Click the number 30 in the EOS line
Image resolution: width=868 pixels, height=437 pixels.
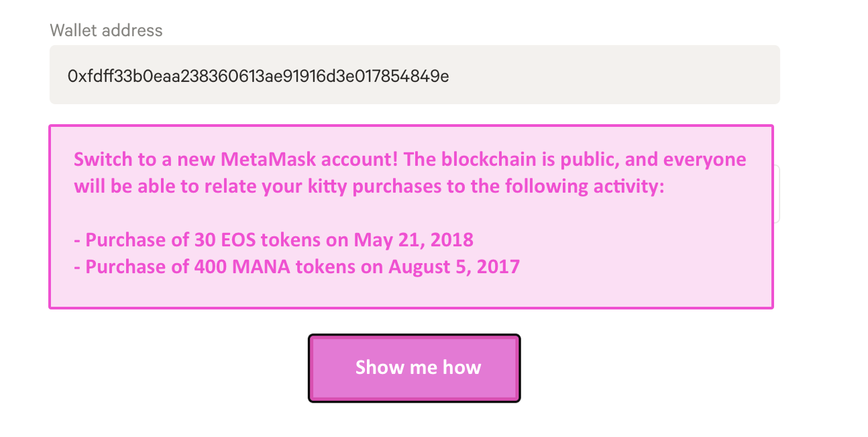[x=204, y=240]
